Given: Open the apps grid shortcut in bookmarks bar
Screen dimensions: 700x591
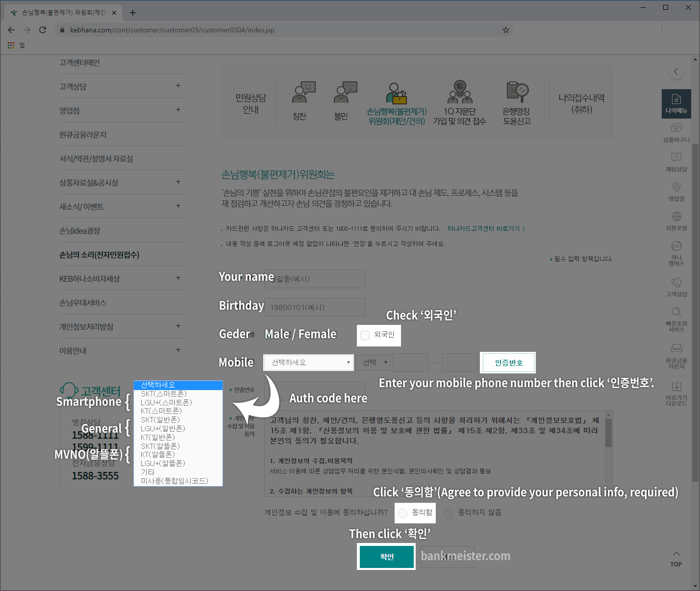Looking at the screenshot, I should pyautogui.click(x=11, y=45).
